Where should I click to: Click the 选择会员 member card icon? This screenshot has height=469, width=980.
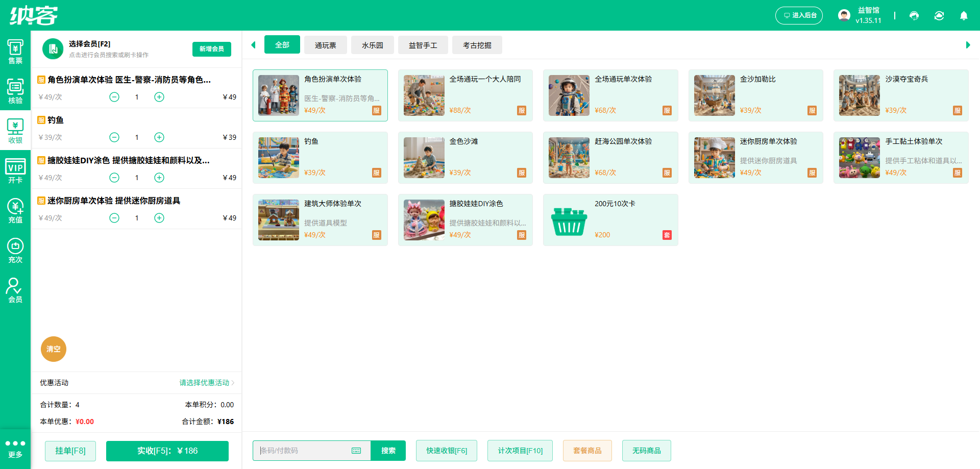tap(53, 49)
